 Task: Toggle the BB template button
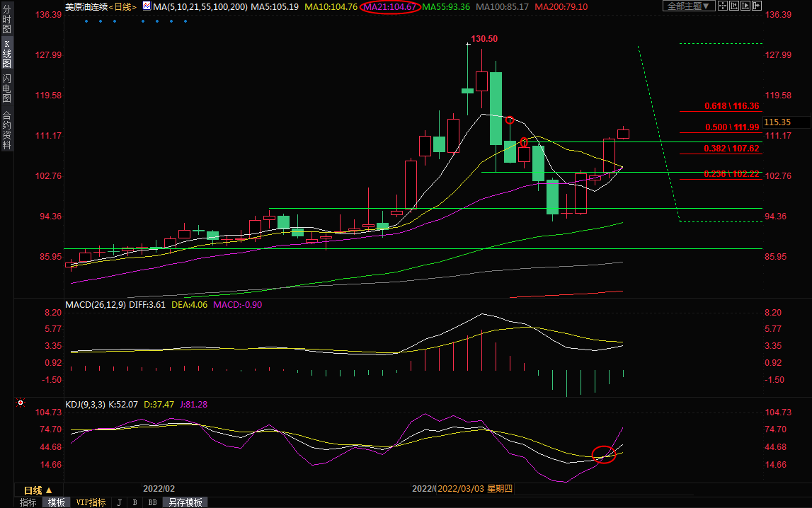click(x=152, y=502)
